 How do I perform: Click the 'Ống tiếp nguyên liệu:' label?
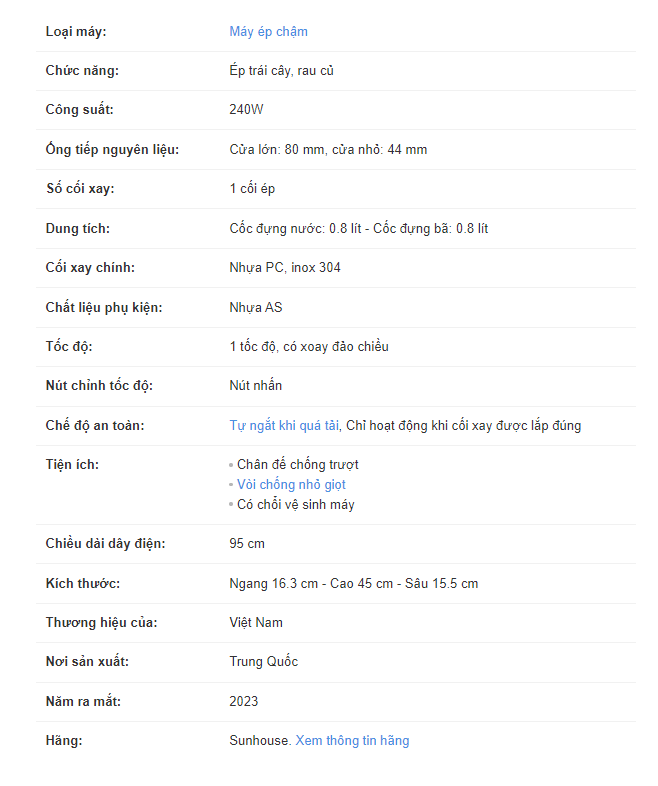coord(112,150)
